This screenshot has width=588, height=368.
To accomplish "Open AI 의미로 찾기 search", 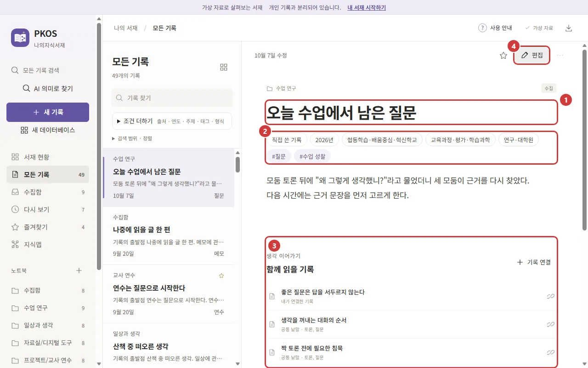I will tap(48, 89).
